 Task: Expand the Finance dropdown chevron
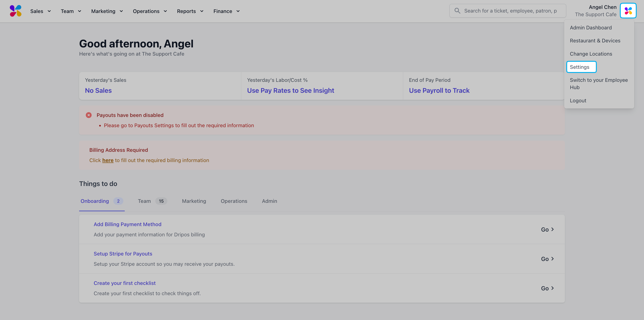coord(238,11)
